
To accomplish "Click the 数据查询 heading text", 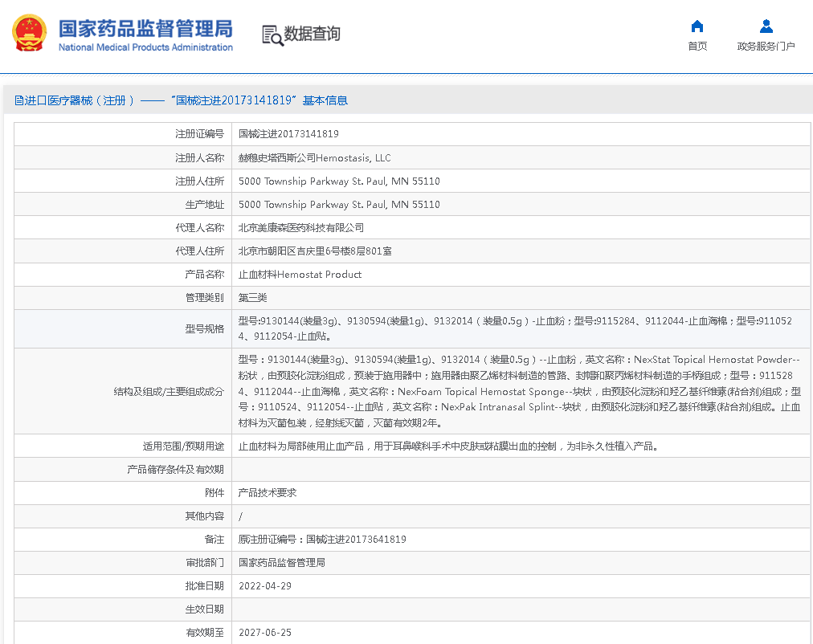I will click(x=312, y=34).
